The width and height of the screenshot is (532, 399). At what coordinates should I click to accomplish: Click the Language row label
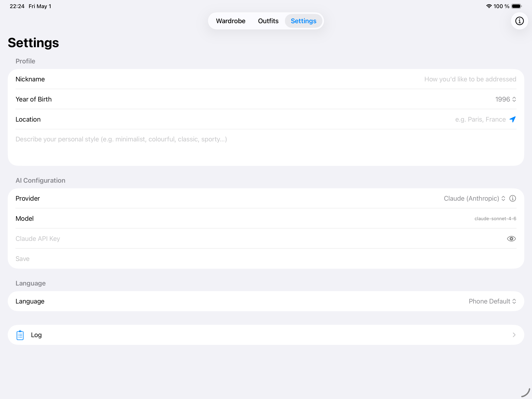coord(30,301)
